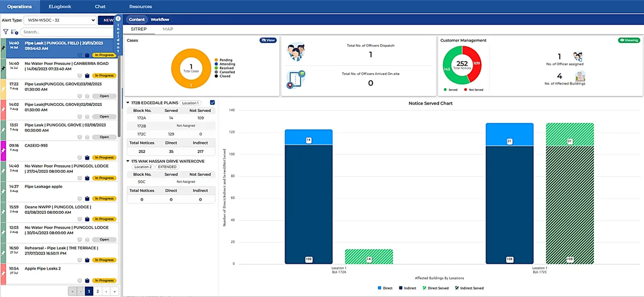Click the officers dispatch people icon
The image size is (644, 297).
pos(296,52)
